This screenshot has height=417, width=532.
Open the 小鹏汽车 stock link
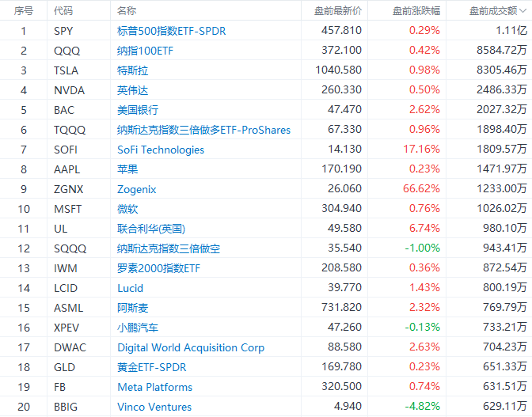tap(138, 328)
